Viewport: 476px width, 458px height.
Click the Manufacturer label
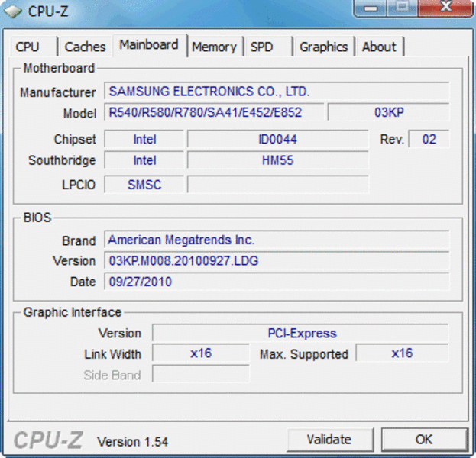[57, 92]
